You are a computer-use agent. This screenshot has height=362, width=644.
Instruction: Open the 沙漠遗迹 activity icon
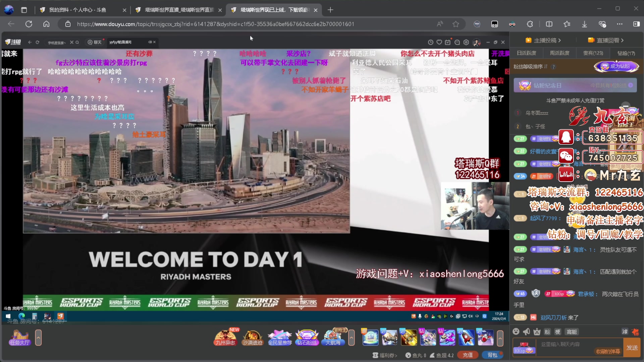[x=253, y=338]
